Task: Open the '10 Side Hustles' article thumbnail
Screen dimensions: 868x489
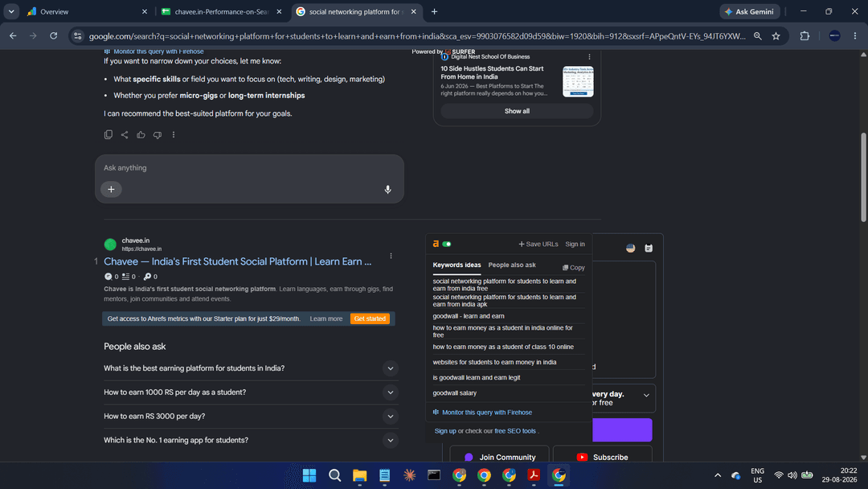Action: click(x=578, y=81)
